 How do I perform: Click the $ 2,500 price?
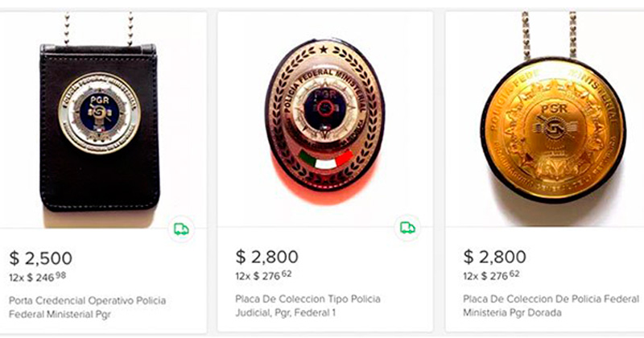coord(41,258)
